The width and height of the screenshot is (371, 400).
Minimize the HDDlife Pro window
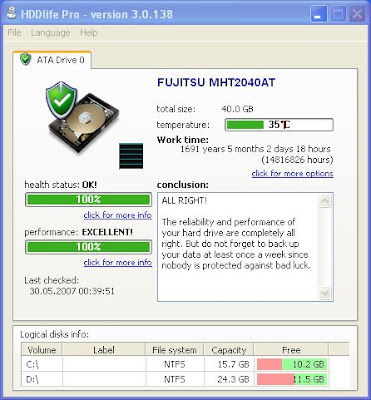(x=319, y=14)
